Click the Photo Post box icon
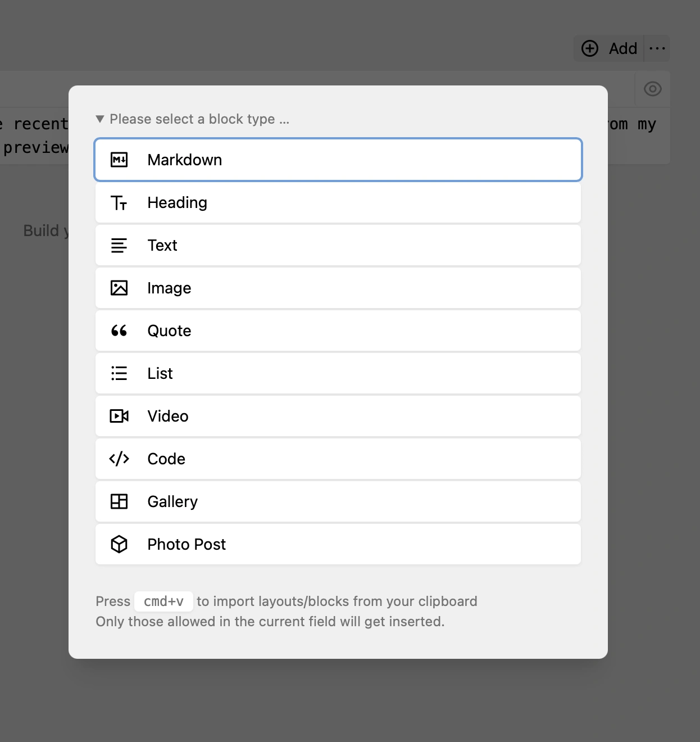 [119, 544]
